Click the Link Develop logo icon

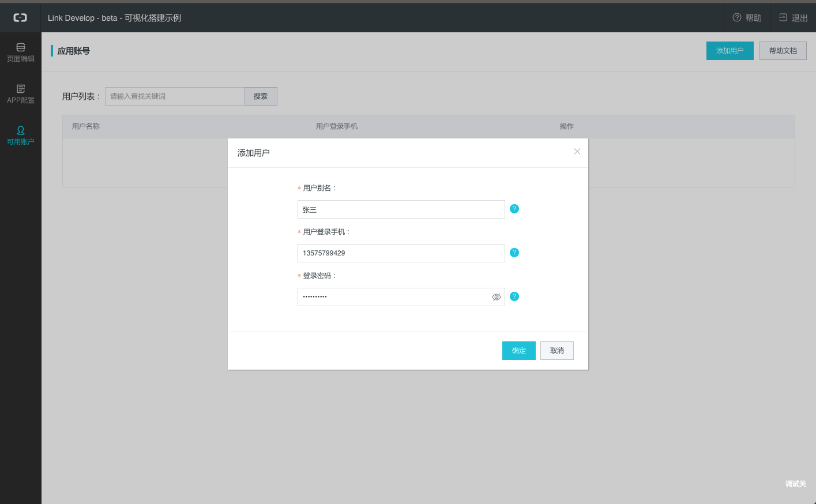click(20, 18)
